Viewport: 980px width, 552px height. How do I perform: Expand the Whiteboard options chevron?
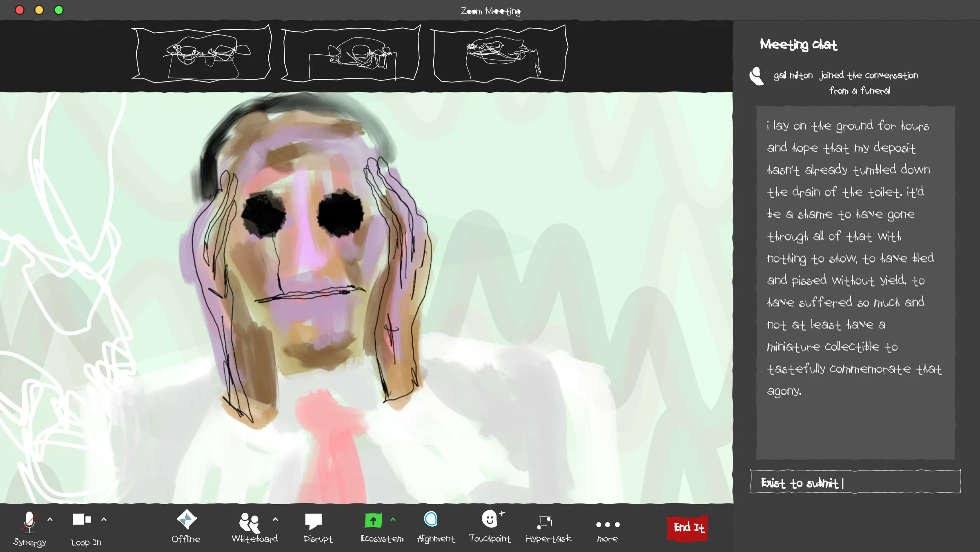275,519
